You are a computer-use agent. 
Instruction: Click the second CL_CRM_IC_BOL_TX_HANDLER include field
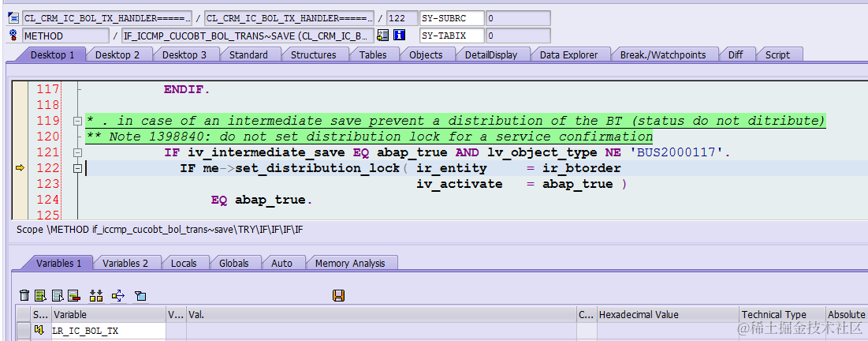click(289, 18)
